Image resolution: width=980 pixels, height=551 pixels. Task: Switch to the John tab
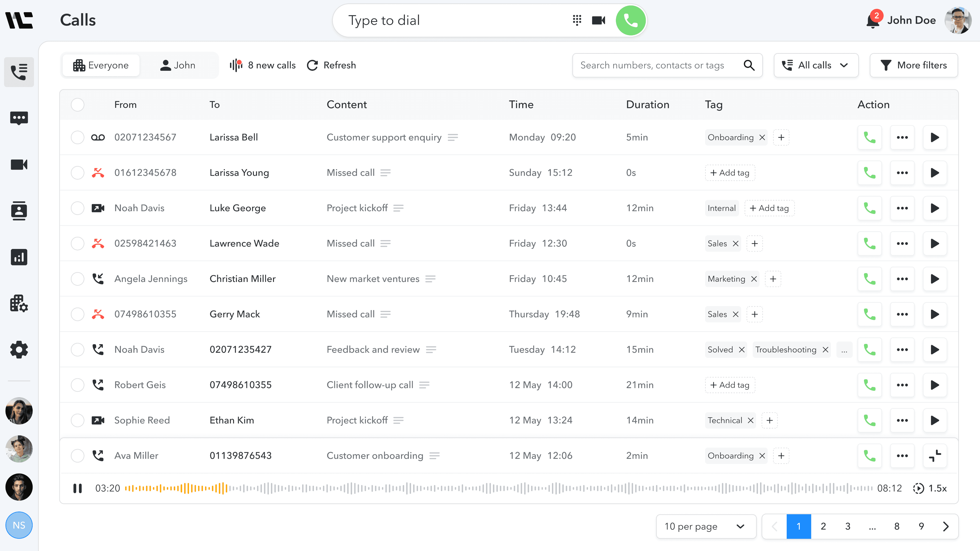(178, 65)
